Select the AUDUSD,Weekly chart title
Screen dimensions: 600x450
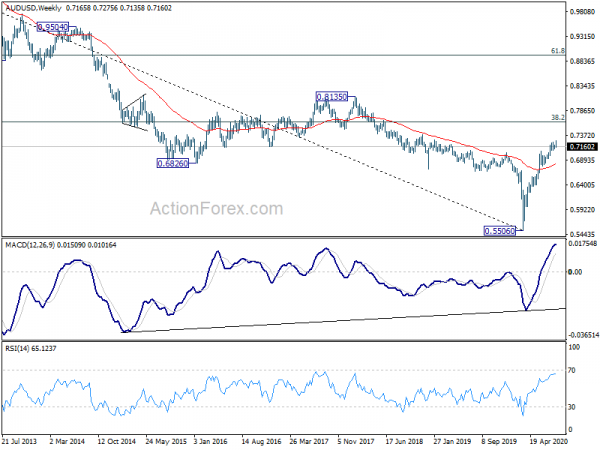[x=33, y=8]
